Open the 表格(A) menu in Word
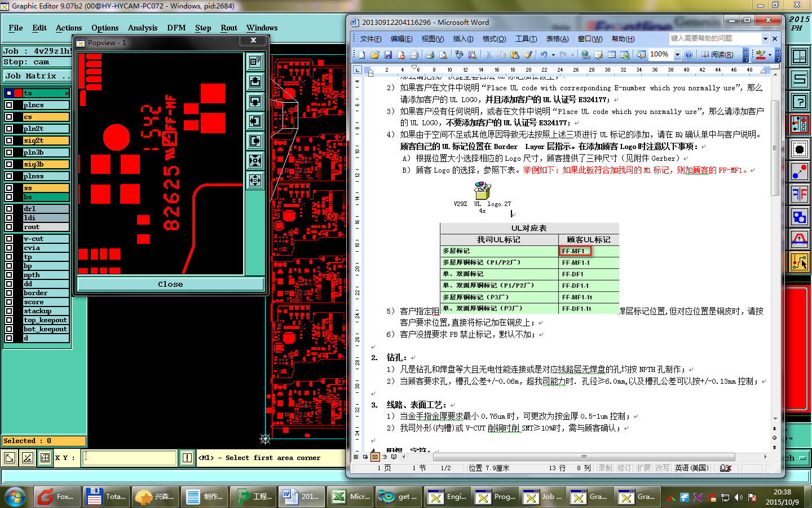 (557, 39)
